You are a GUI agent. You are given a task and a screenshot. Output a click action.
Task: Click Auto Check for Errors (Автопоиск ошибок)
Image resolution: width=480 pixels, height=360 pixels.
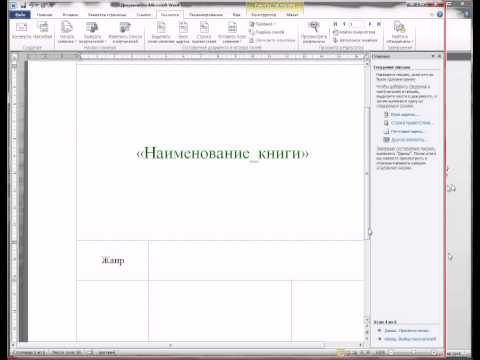355,40
